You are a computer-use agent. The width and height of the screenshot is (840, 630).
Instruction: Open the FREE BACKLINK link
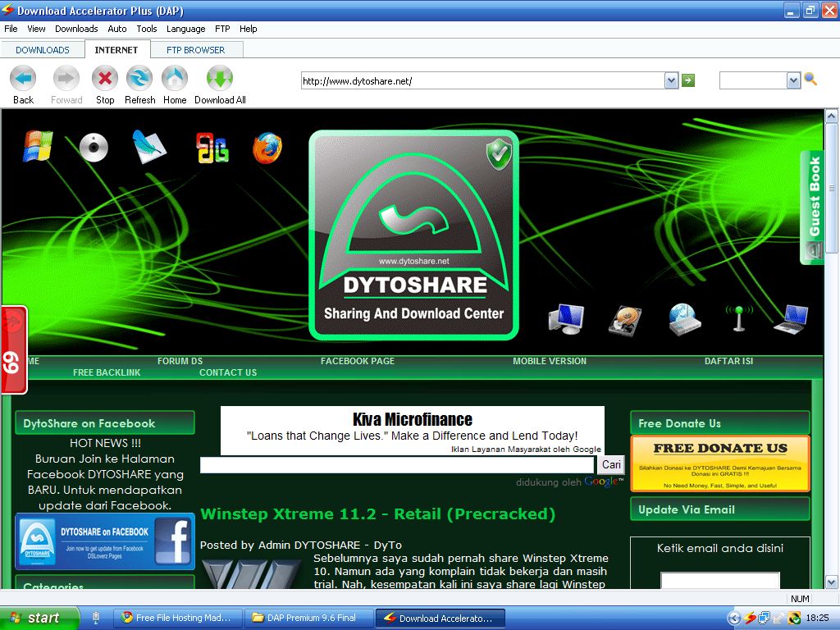point(107,372)
